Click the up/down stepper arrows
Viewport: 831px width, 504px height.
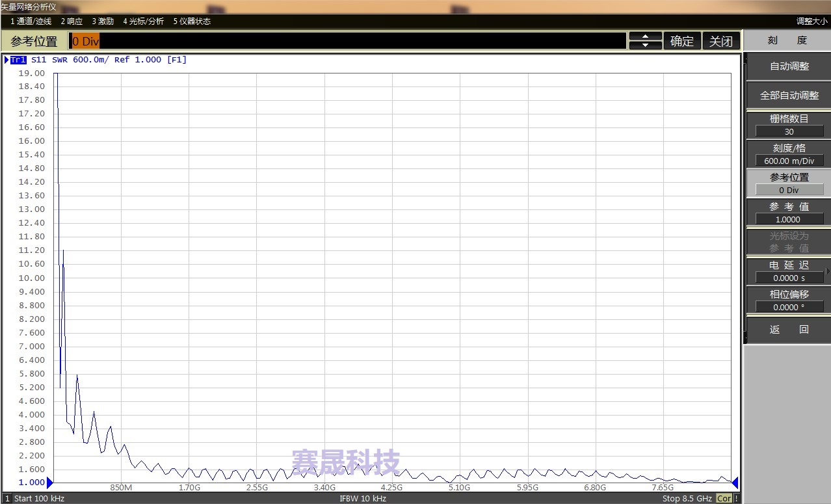coord(645,40)
